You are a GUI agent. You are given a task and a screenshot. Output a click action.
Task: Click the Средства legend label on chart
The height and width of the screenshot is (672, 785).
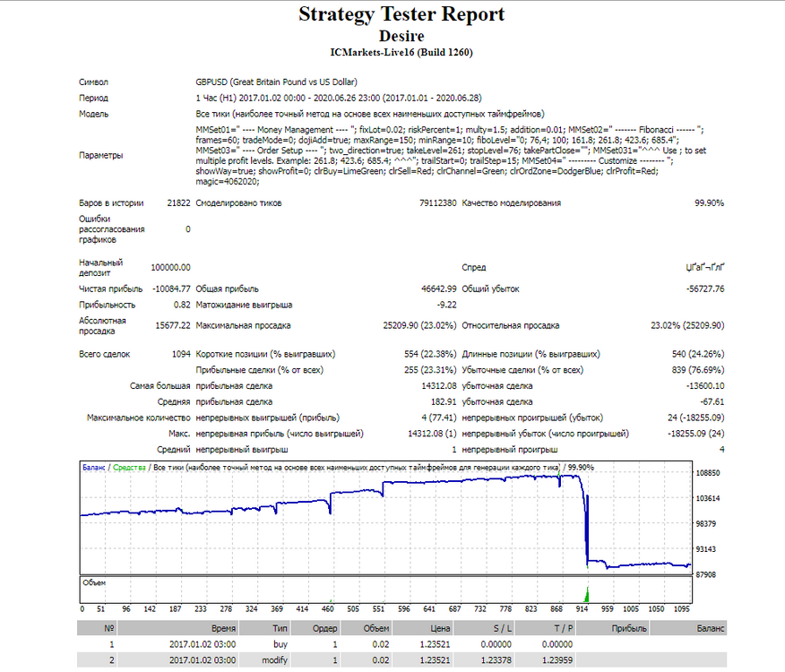[x=129, y=468]
